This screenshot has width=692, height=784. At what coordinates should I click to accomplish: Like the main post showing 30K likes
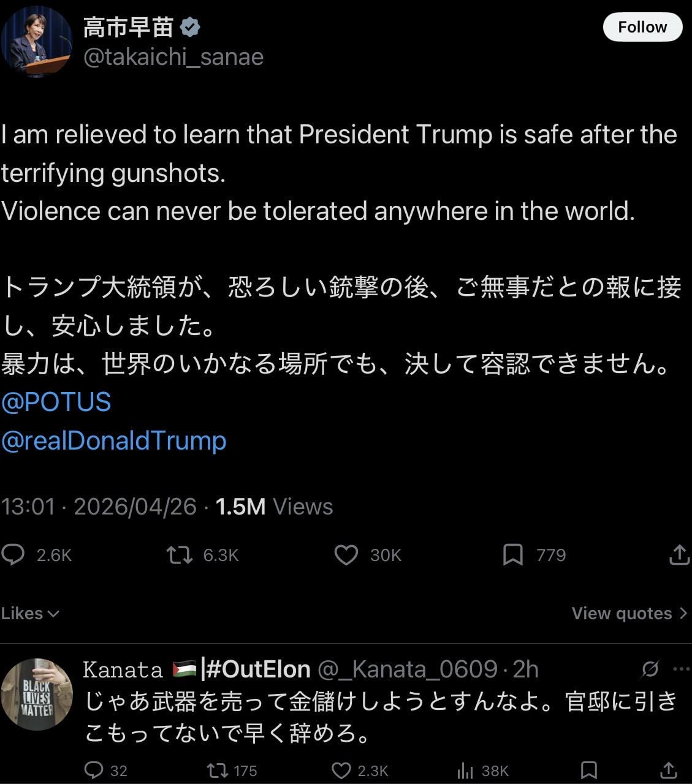(x=346, y=555)
